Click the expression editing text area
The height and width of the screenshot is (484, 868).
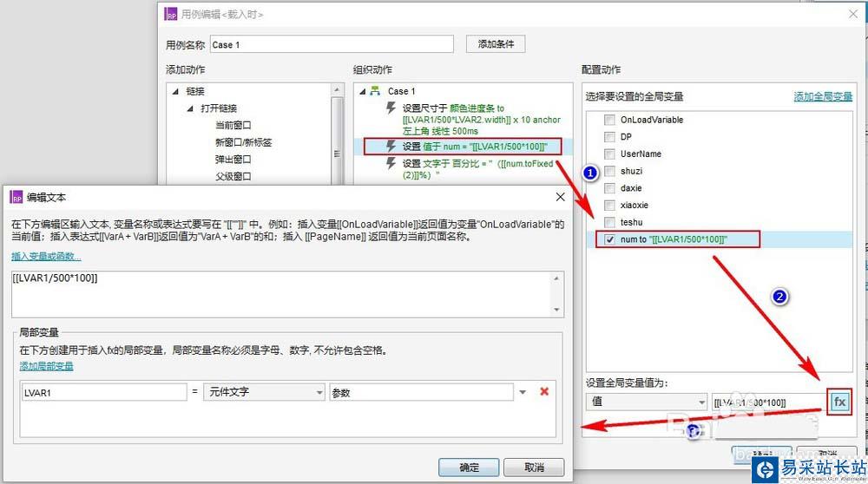click(x=281, y=294)
